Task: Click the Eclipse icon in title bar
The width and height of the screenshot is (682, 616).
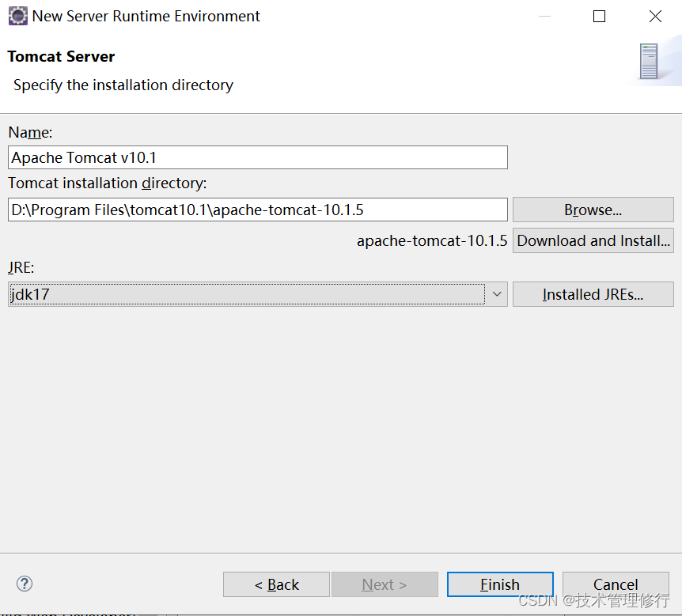Action: click(18, 16)
